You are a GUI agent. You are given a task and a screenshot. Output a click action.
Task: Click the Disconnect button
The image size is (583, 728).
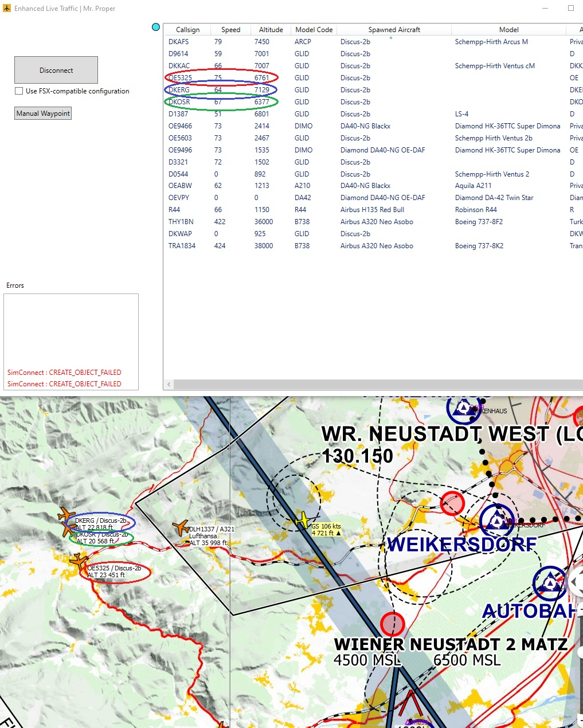click(x=56, y=70)
